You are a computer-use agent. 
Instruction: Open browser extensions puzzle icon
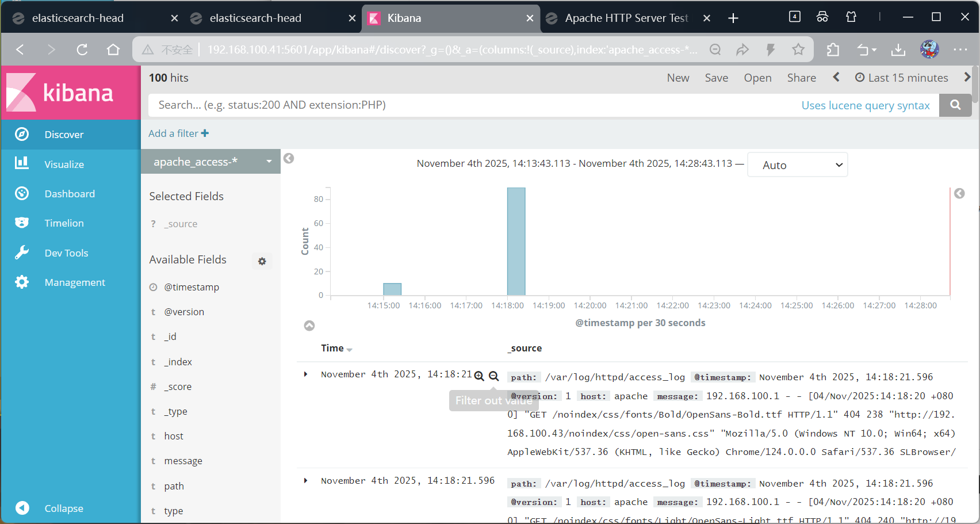[833, 49]
